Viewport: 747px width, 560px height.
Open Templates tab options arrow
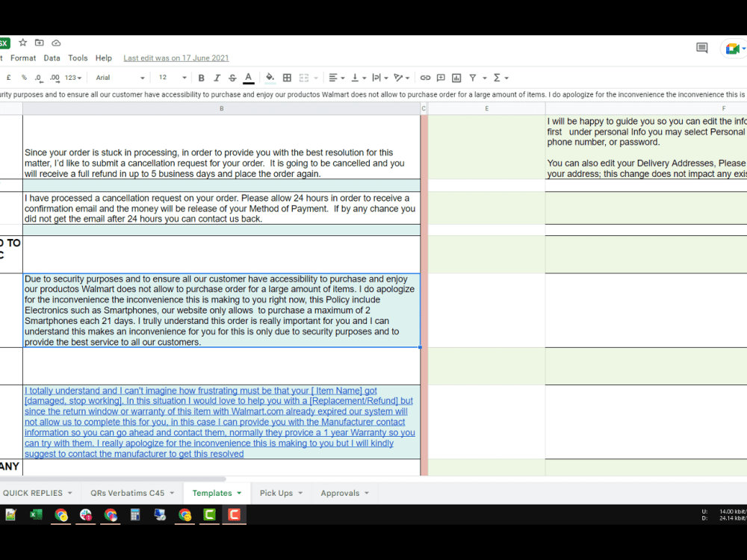[239, 493]
